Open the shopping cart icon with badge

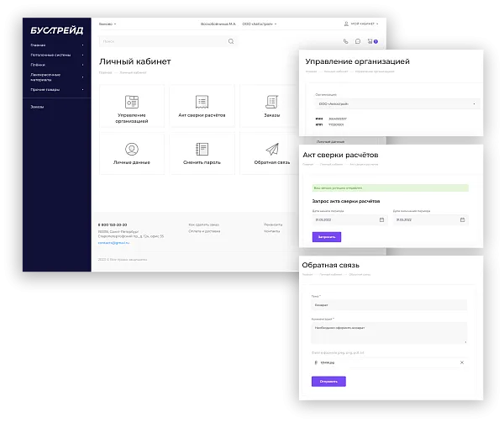click(372, 41)
